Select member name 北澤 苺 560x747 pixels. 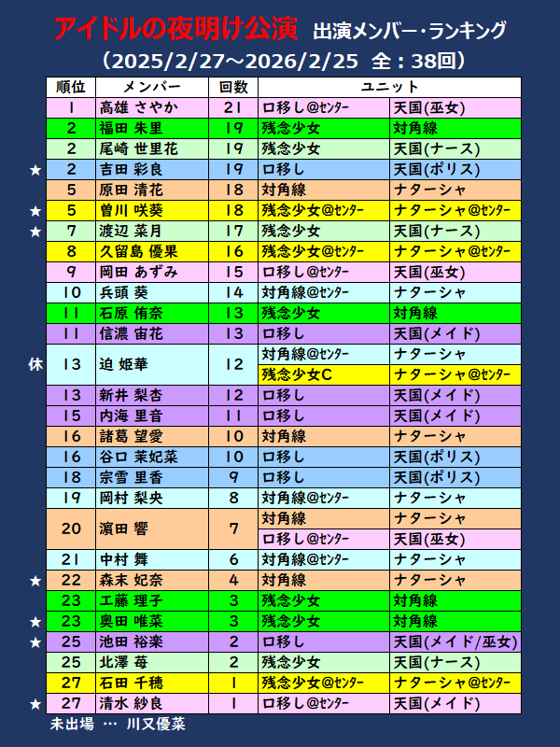(124, 662)
